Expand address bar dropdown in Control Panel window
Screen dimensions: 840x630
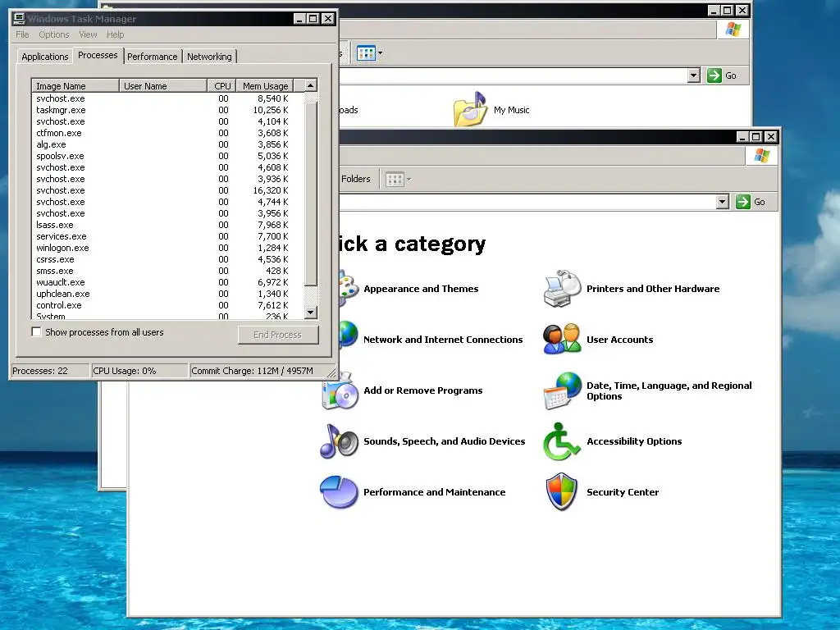(x=723, y=202)
